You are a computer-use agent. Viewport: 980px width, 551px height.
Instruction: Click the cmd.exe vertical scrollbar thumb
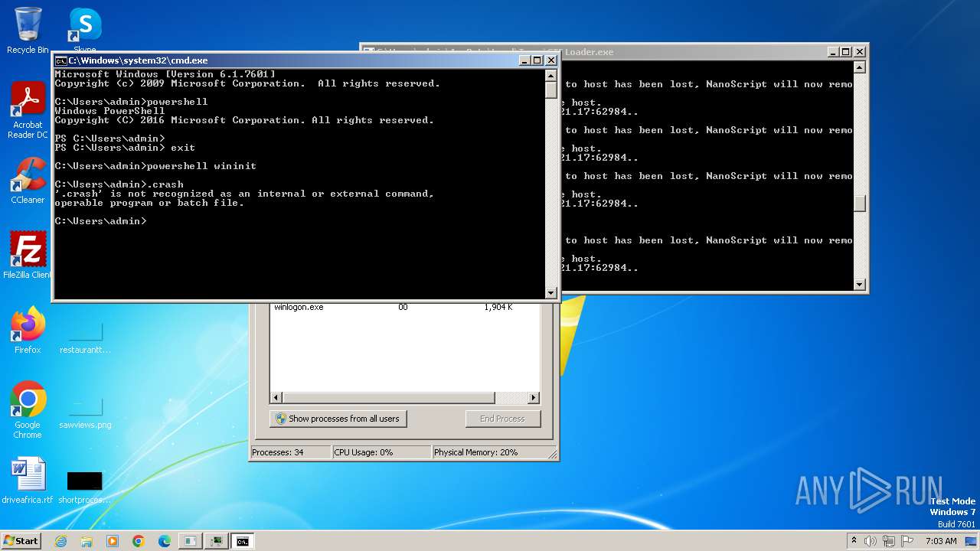(x=550, y=90)
